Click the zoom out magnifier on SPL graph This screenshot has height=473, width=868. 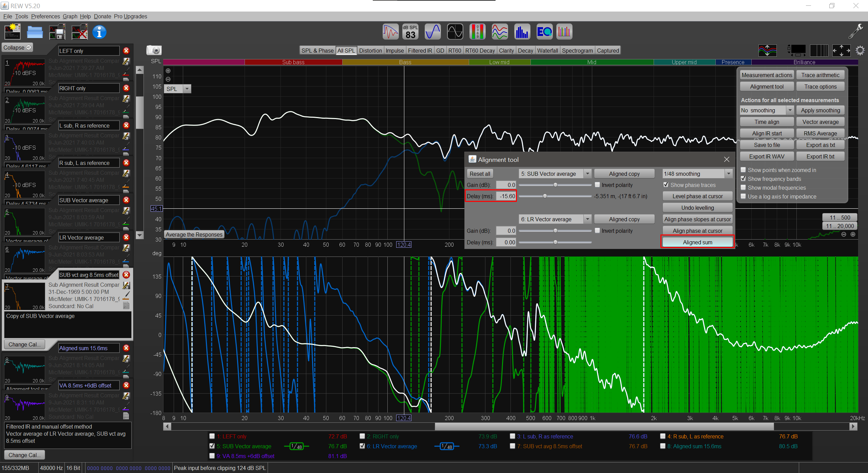[x=168, y=79]
